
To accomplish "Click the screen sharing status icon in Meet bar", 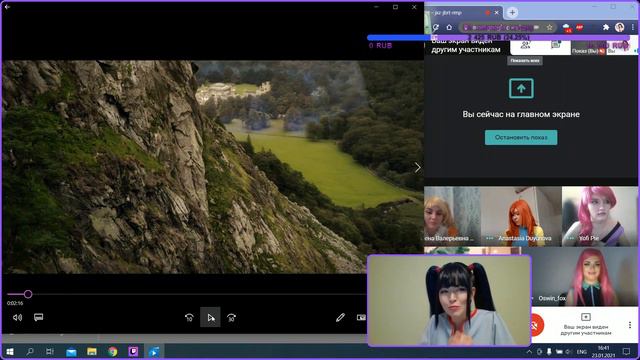I will point(586,317).
